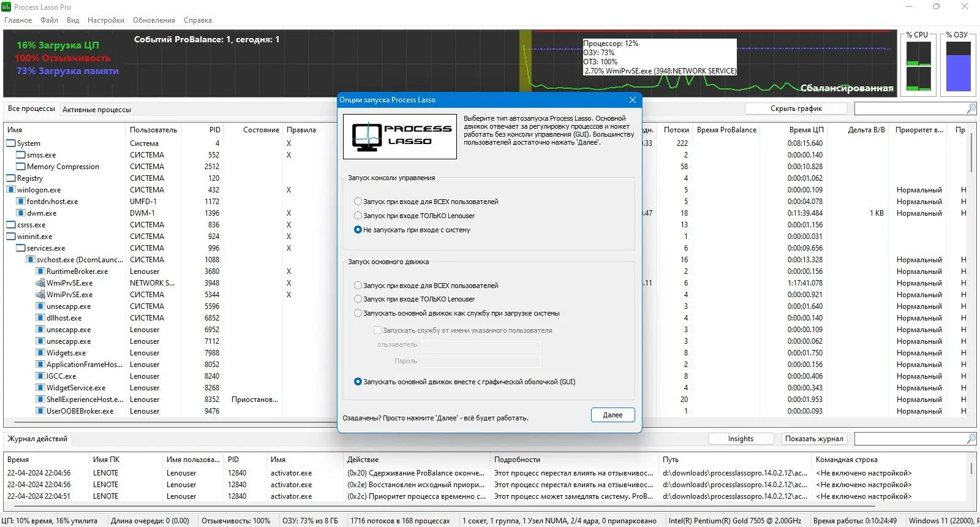Click the System process icon

(x=11, y=143)
